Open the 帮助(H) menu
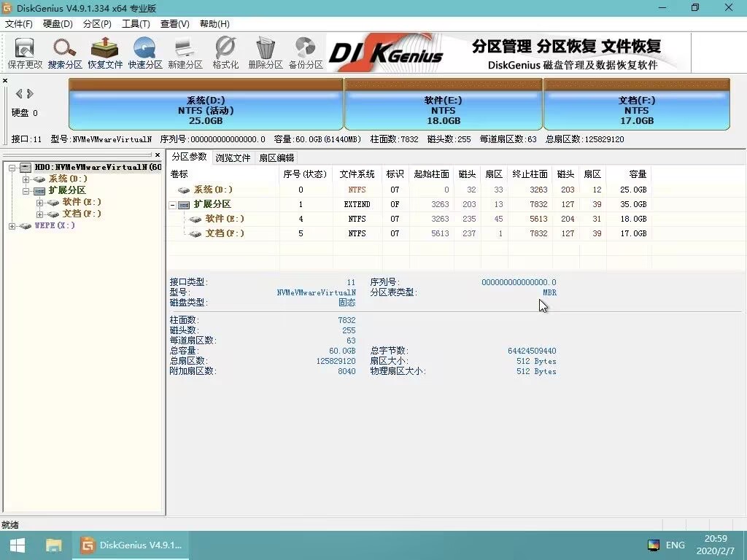This screenshot has width=747, height=560. coord(214,24)
